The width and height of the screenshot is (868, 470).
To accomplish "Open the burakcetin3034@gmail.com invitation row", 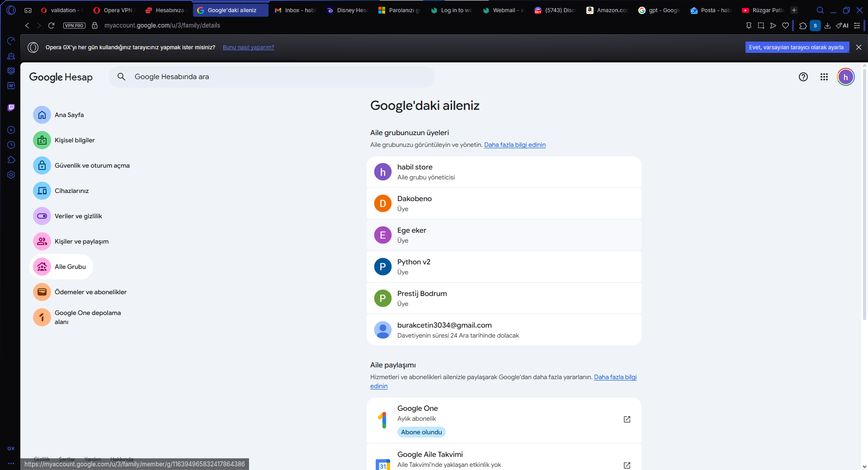I will 504,330.
